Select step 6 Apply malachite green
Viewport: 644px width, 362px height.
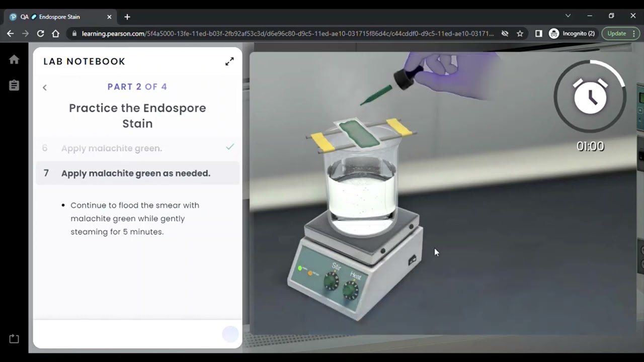click(x=137, y=148)
